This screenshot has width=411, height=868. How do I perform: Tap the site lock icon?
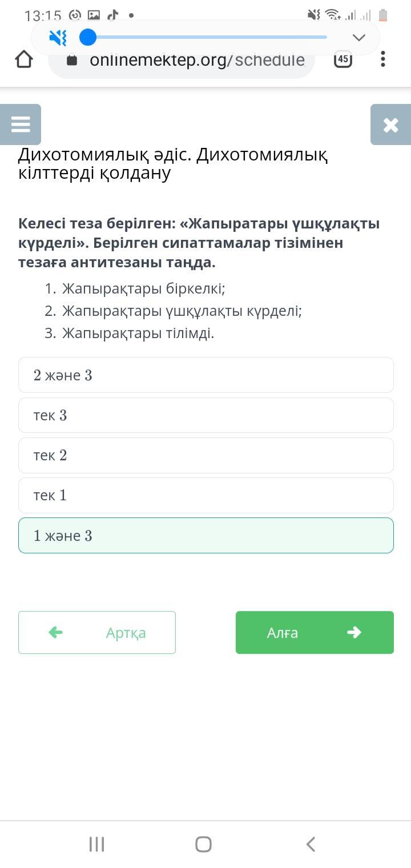(x=72, y=61)
